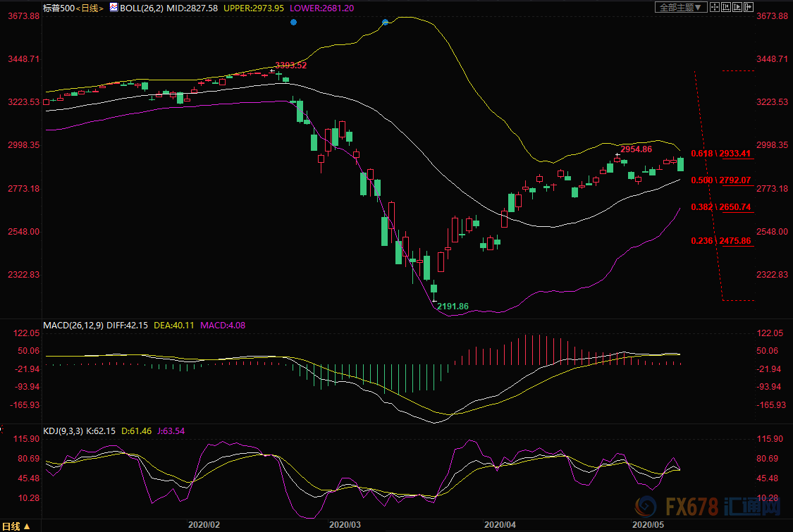The height and width of the screenshot is (532, 793).
Task: Click the 0.382 Fibonacci level at 2650.74
Action: (720, 208)
